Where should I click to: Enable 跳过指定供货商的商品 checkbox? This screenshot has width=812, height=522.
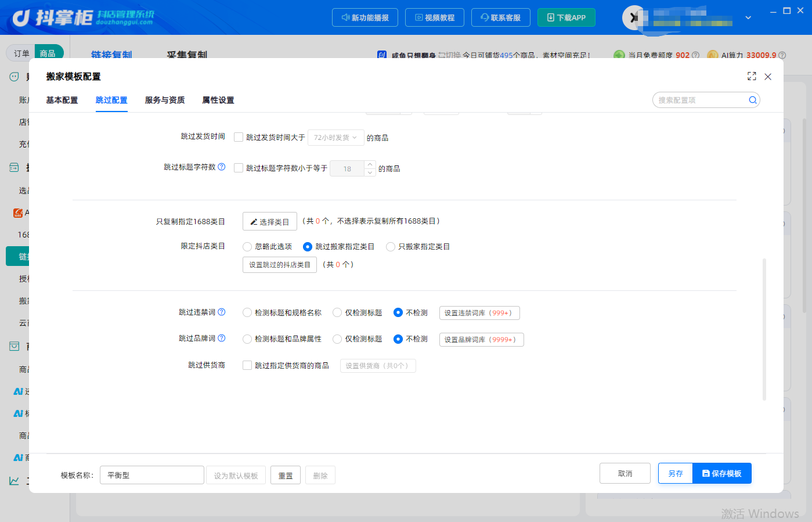[x=247, y=365]
